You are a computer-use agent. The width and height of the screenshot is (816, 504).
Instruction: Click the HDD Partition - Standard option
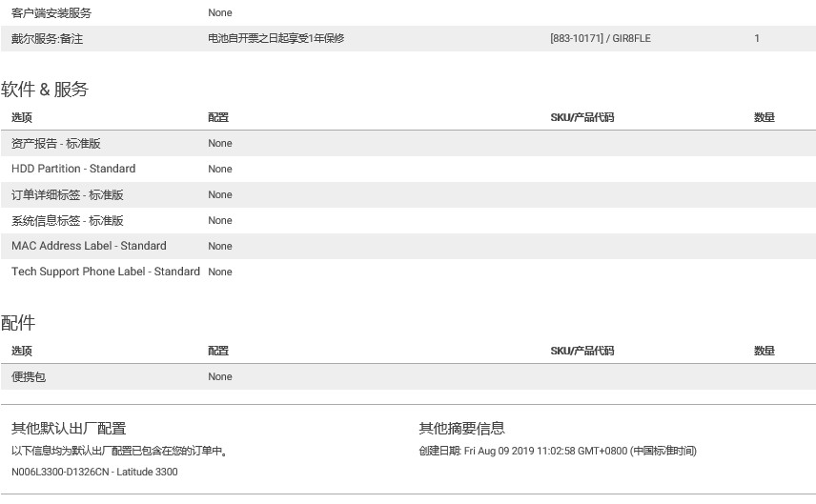click(73, 169)
